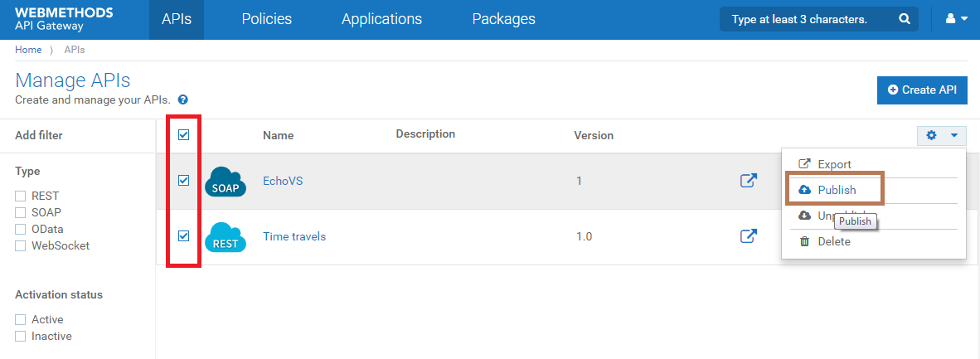Open the user profile menu icon

point(951,19)
